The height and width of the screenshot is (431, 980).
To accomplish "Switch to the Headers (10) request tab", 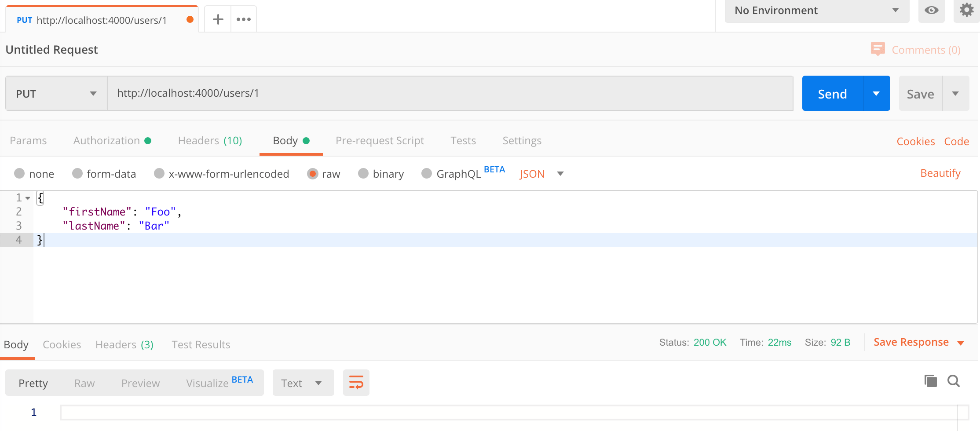I will click(210, 141).
